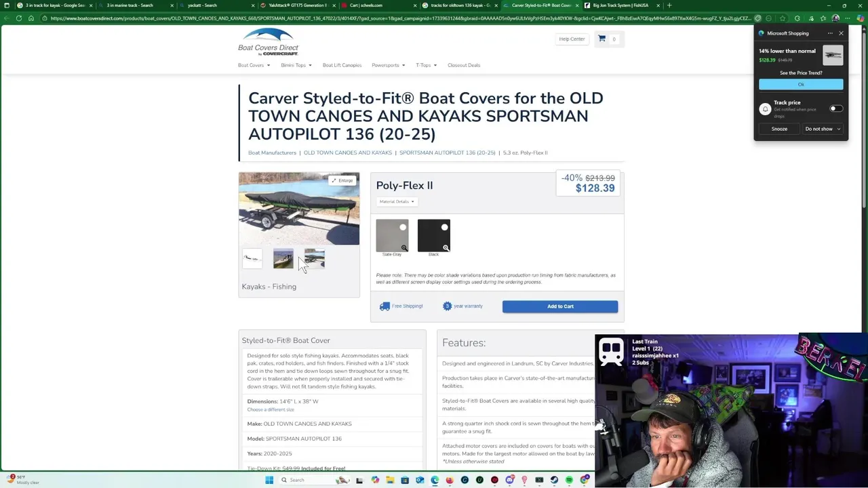Select the Black color radio button

click(444, 227)
